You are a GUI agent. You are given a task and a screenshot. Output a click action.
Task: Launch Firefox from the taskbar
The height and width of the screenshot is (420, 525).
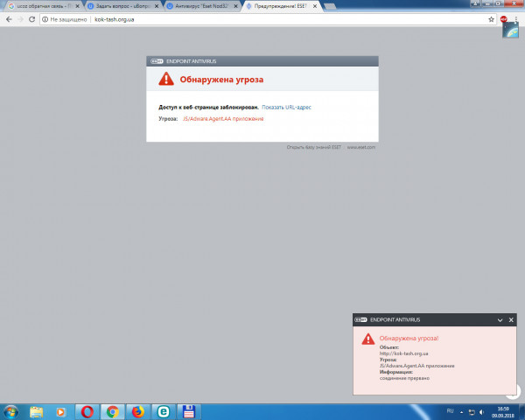(x=138, y=411)
